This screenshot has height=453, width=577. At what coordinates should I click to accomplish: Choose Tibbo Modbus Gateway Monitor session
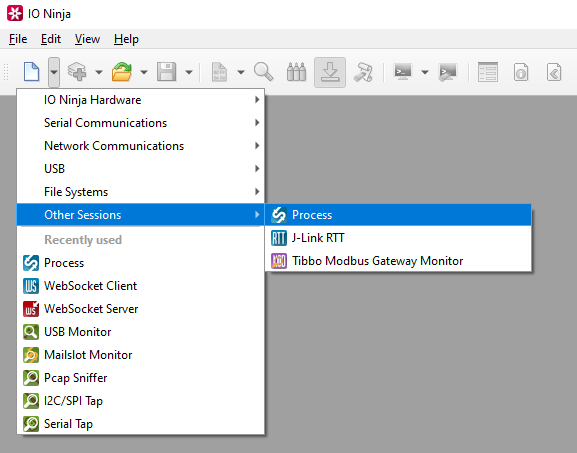tap(398, 261)
